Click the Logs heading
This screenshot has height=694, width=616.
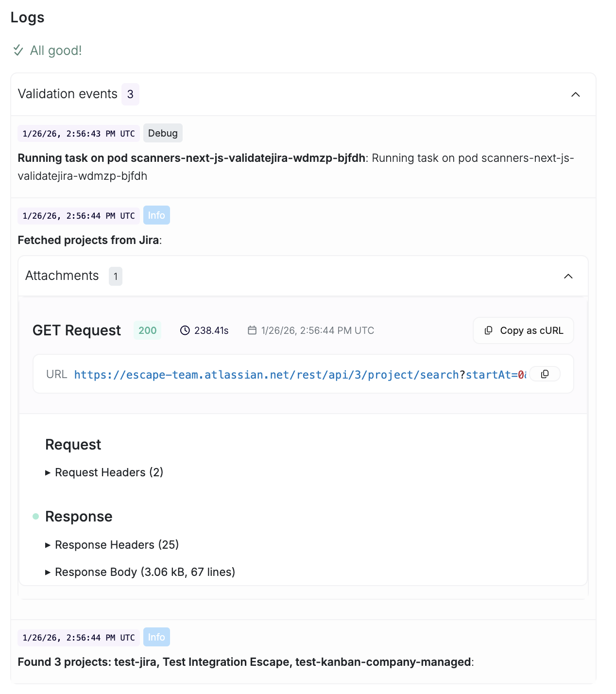click(28, 17)
